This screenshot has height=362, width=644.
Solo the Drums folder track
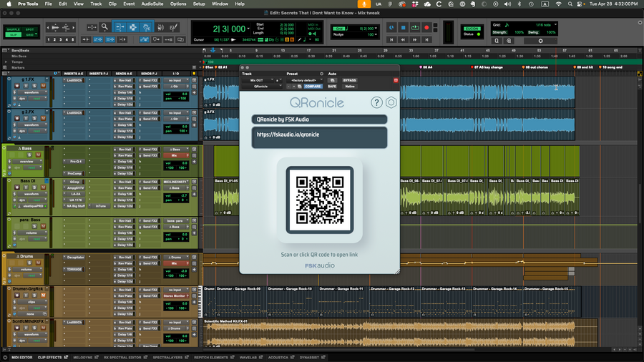click(x=29, y=263)
